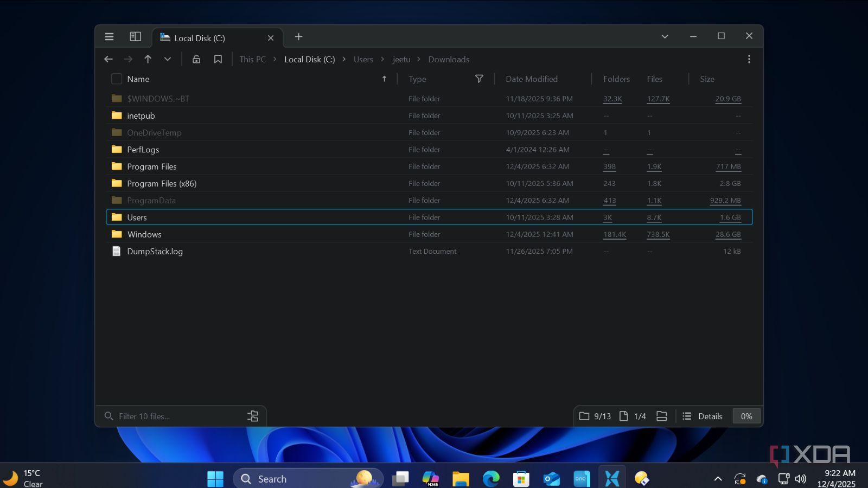
Task: Click the 0% progress indicator
Action: tap(746, 416)
